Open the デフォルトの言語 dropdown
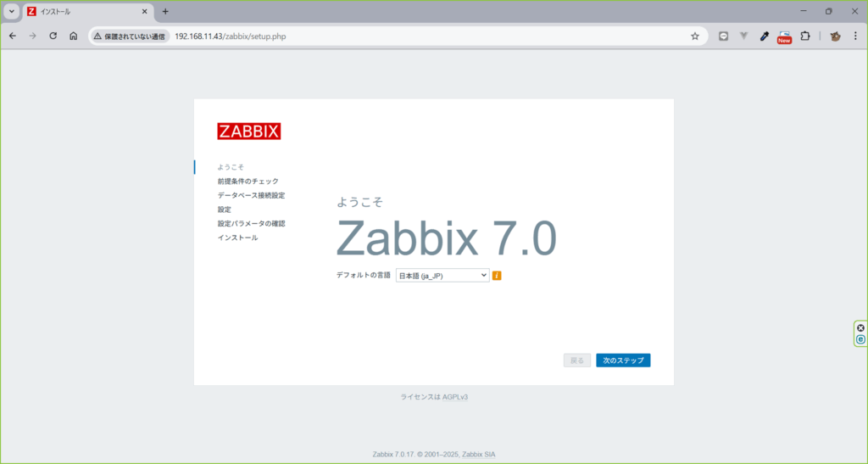 [x=442, y=275]
